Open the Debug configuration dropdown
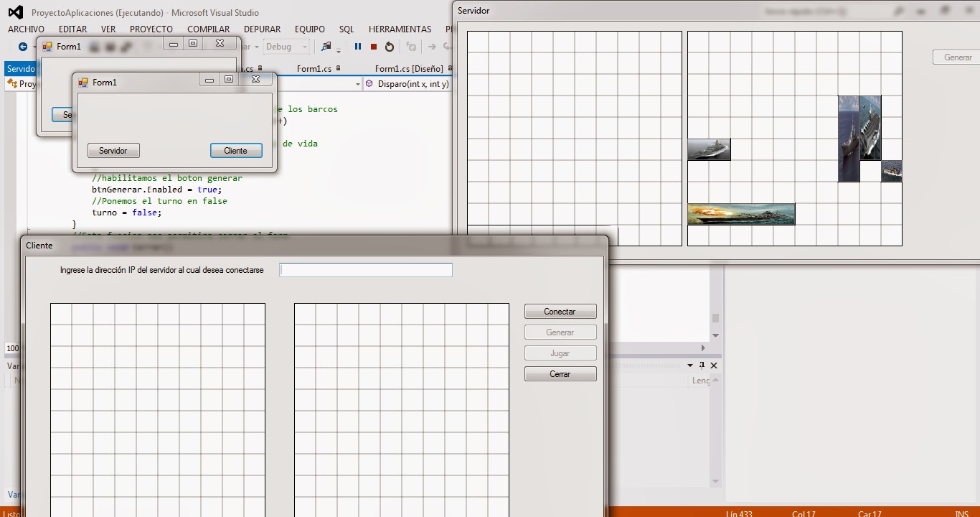This screenshot has width=980, height=517. 286,47
